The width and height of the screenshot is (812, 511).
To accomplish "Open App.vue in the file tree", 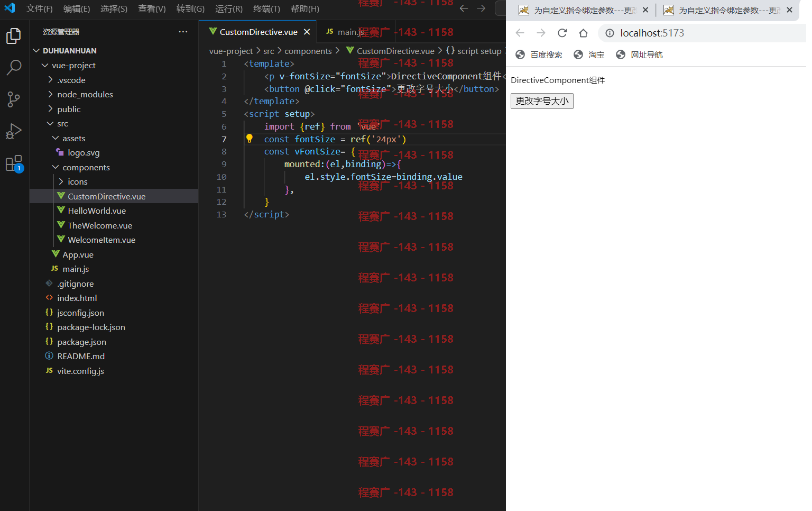I will [114, 254].
